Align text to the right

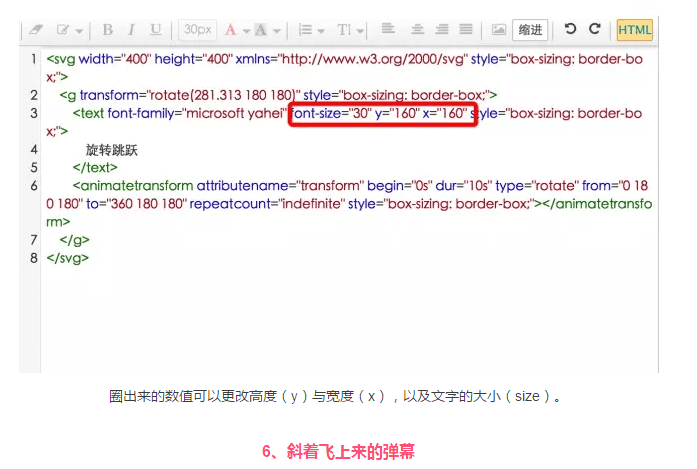(442, 30)
